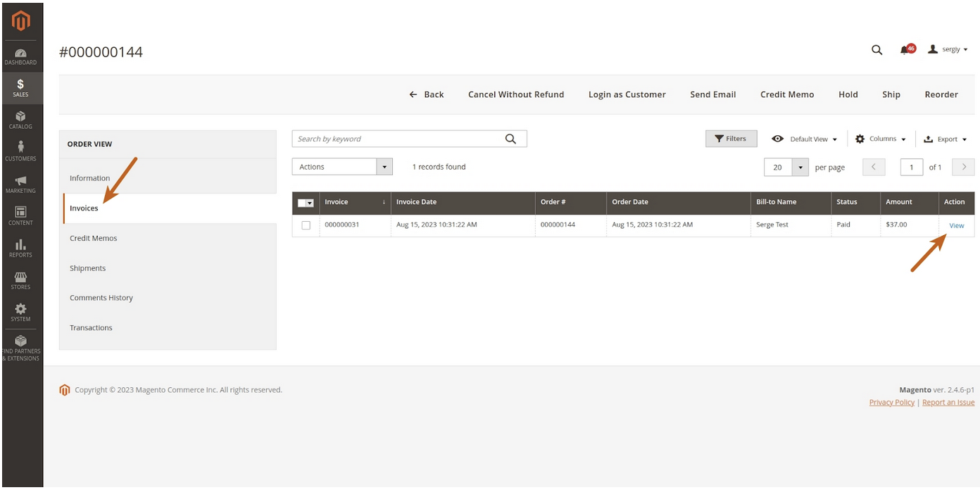Viewport: 980px width, 490px height.
Task: Open the View link for invoice 000000031
Action: pyautogui.click(x=957, y=225)
